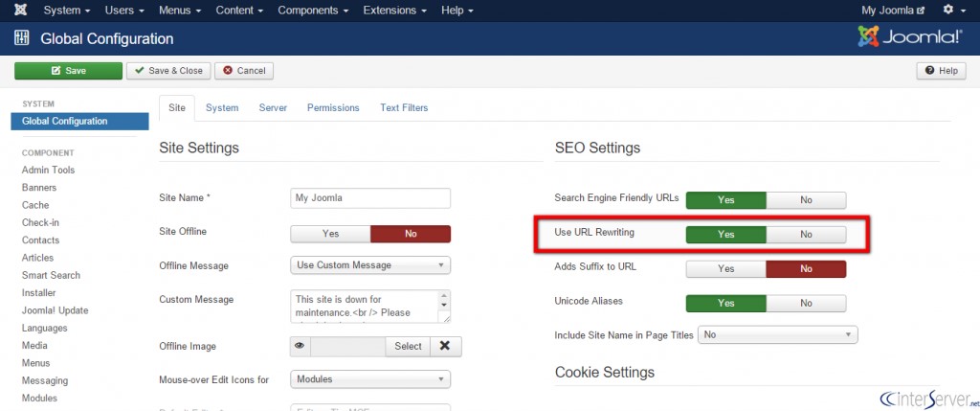Click the Joomla! brand logo

point(910,37)
